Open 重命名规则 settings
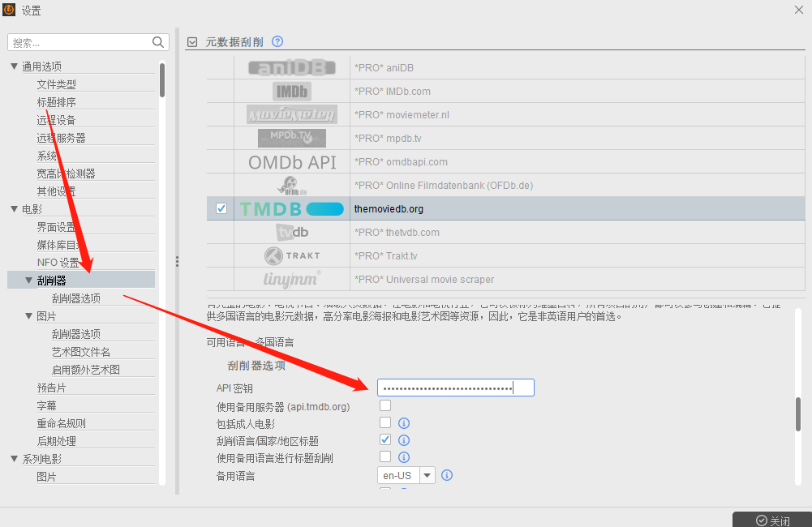Image resolution: width=812 pixels, height=527 pixels. tap(61, 423)
